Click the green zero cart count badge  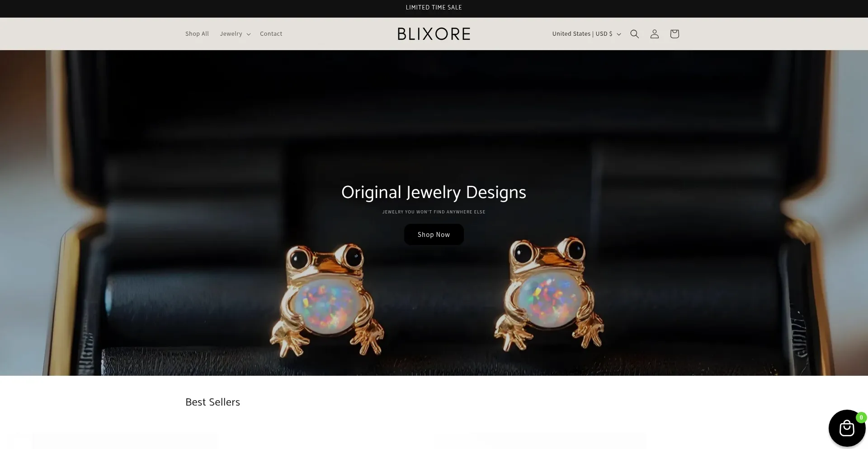click(861, 417)
